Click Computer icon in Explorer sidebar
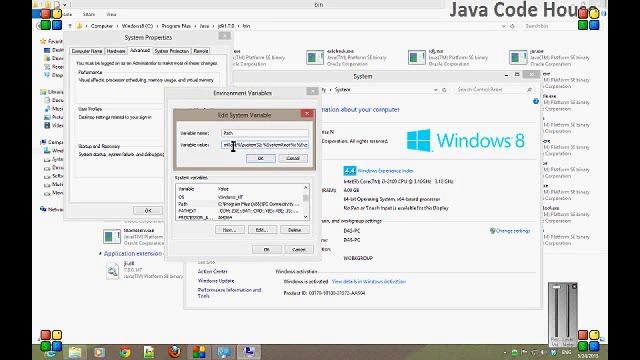This screenshot has height=360, width=640. [43, 142]
